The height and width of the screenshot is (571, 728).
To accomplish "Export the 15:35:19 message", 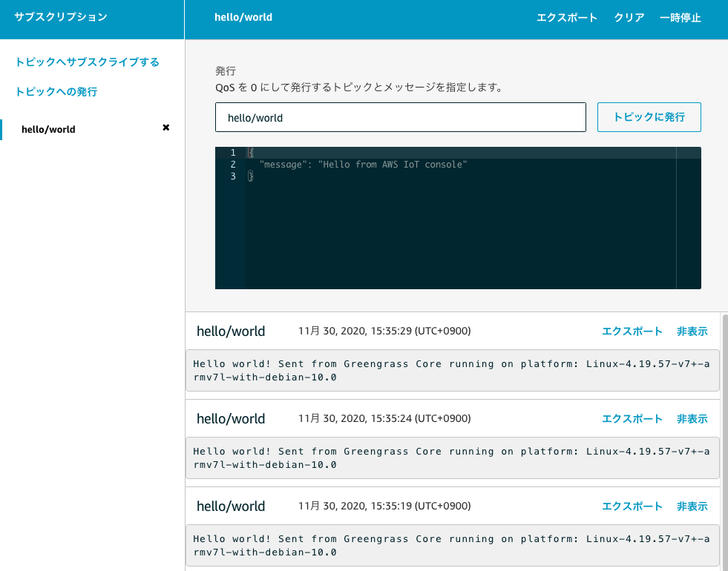I will coord(632,506).
